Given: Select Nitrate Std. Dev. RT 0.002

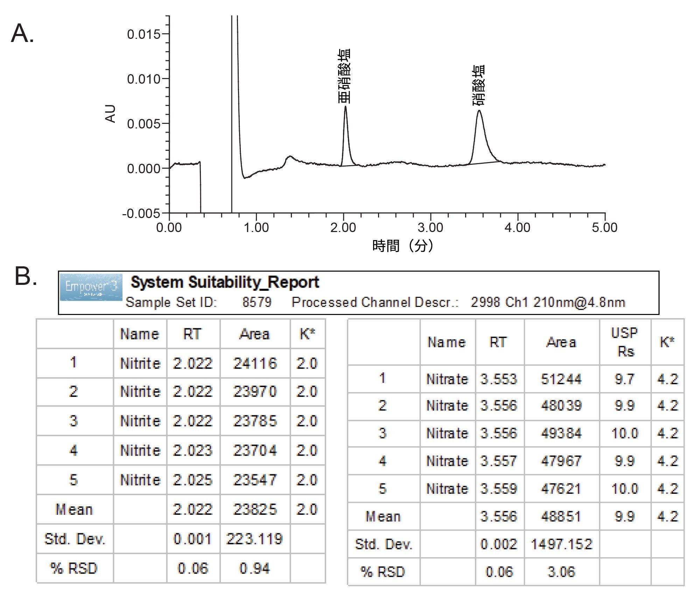Looking at the screenshot, I should point(499,544).
